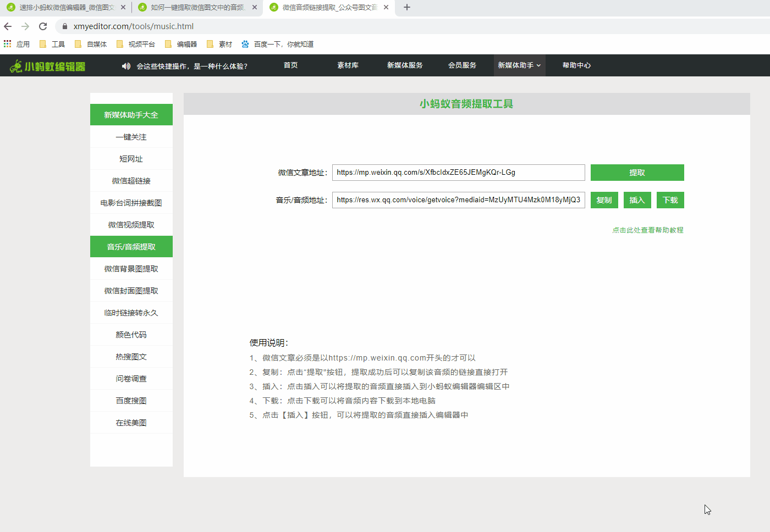The height and width of the screenshot is (532, 770).
Task: Select 微信封面图提取 in the sidebar
Action: click(x=131, y=291)
